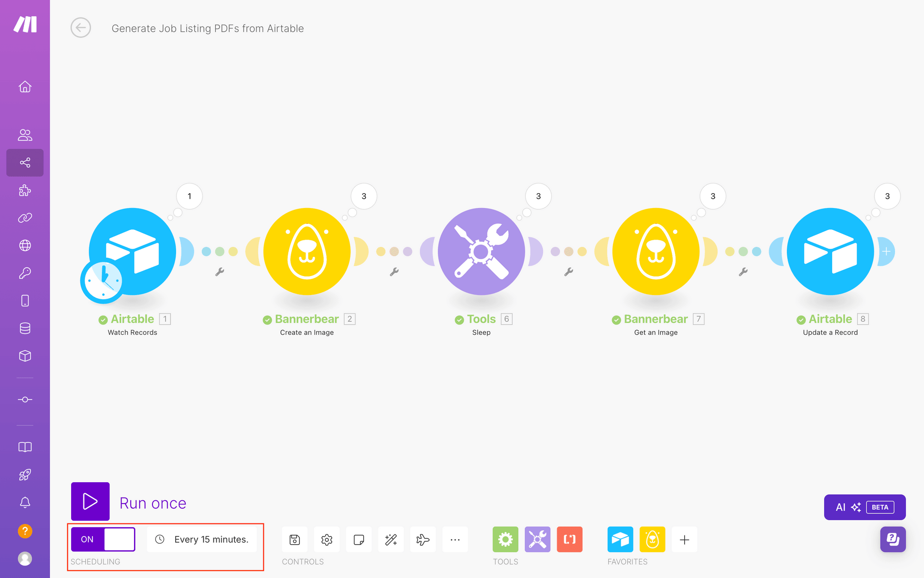Add module after Airtable Update a Record
The width and height of the screenshot is (924, 578).
pyautogui.click(x=886, y=252)
